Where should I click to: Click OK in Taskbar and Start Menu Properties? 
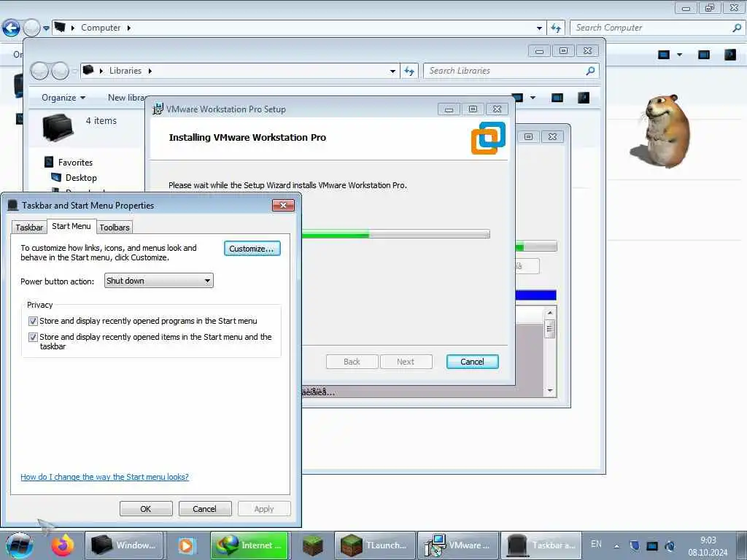point(146,508)
